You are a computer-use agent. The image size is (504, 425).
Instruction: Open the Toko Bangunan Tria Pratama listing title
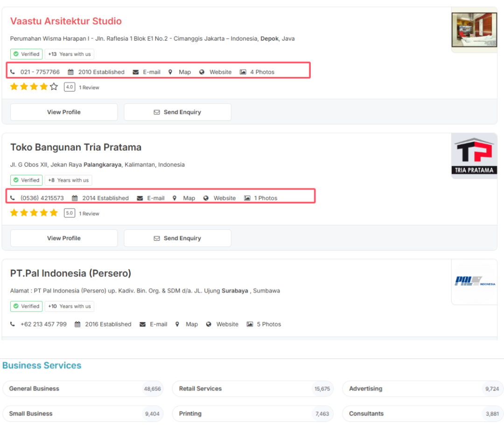click(x=76, y=148)
